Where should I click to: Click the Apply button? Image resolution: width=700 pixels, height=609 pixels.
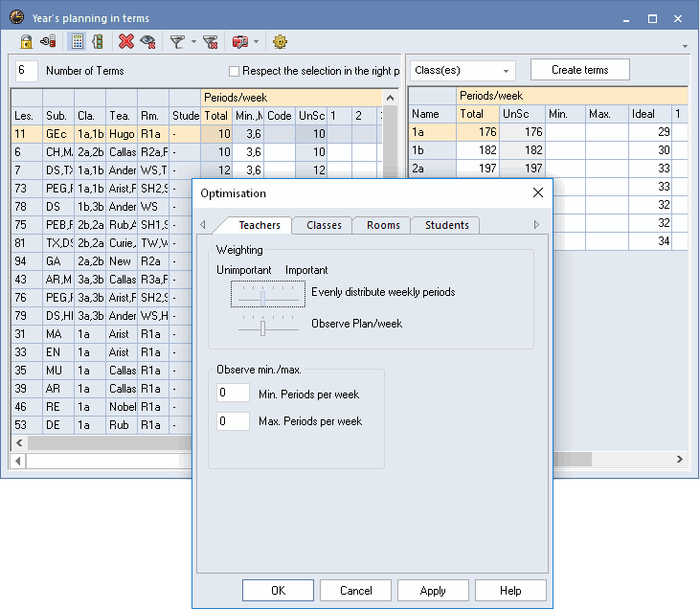coord(433,590)
